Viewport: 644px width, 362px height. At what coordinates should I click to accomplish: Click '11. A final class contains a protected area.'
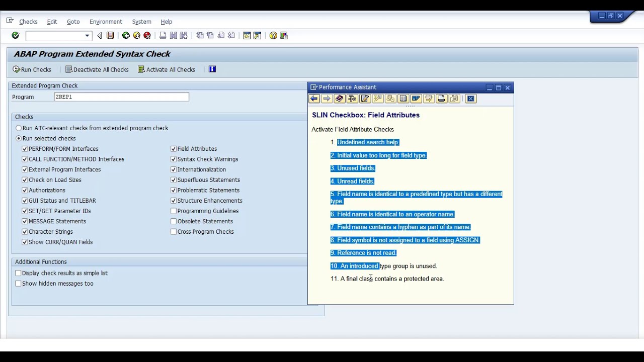point(387,279)
